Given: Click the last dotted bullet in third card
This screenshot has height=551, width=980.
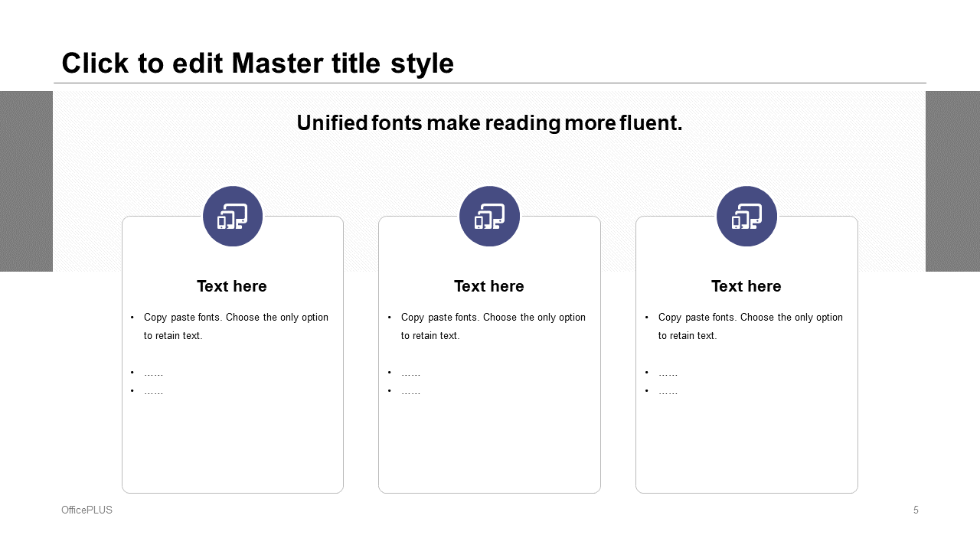Looking at the screenshot, I should click(x=668, y=392).
